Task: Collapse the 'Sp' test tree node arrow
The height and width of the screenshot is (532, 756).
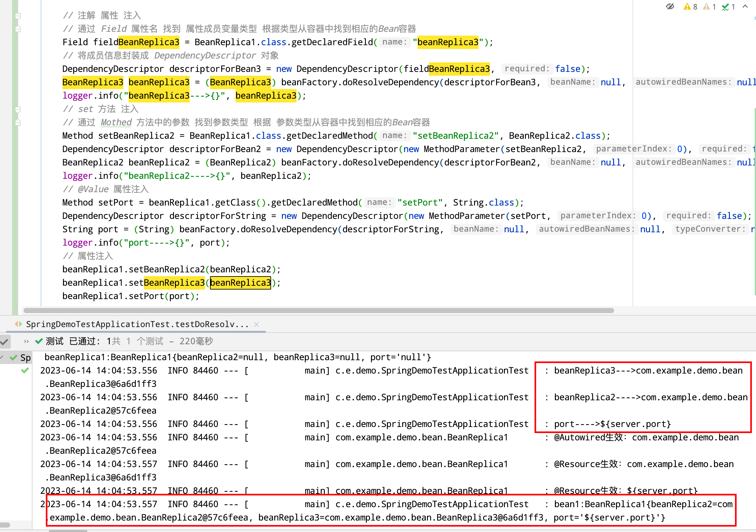Action: [x=2, y=358]
